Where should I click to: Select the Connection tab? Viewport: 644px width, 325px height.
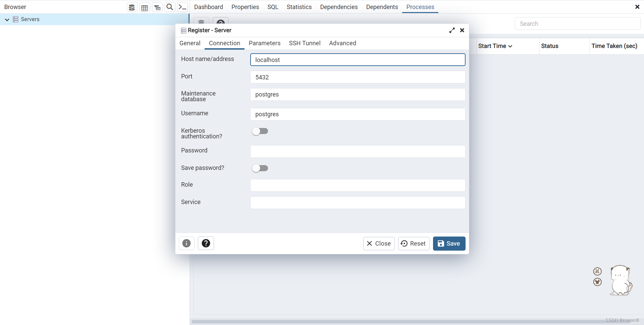[x=224, y=43]
